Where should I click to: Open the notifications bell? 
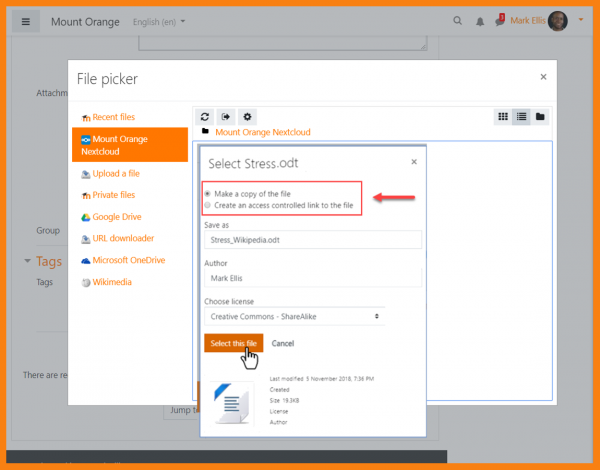[x=480, y=21]
